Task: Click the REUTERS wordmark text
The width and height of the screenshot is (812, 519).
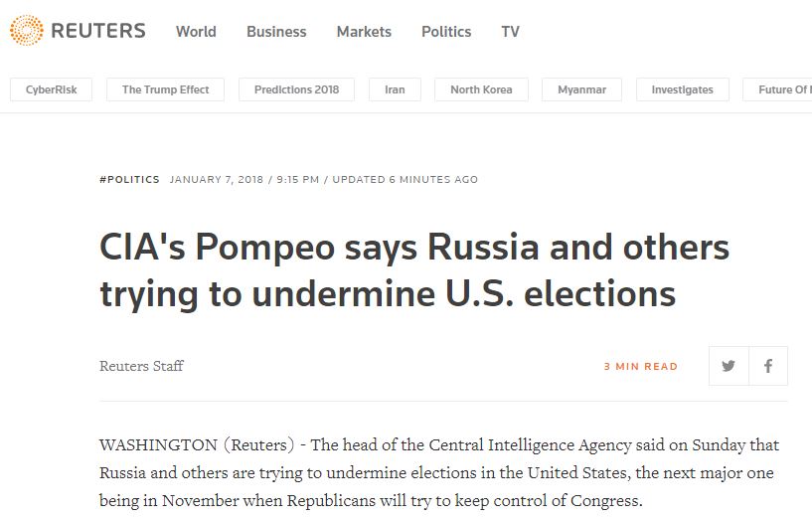Action: coord(98,31)
